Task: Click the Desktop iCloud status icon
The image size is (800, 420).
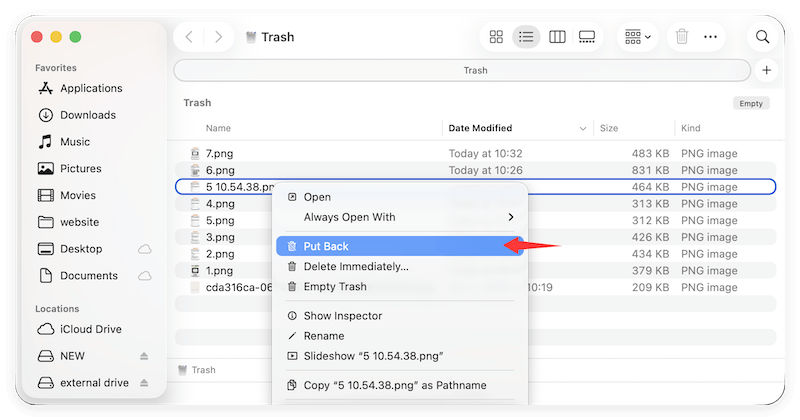Action: click(x=145, y=249)
